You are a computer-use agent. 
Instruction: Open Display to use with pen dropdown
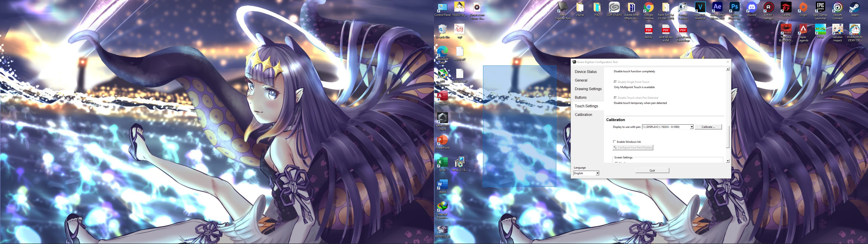pos(668,127)
